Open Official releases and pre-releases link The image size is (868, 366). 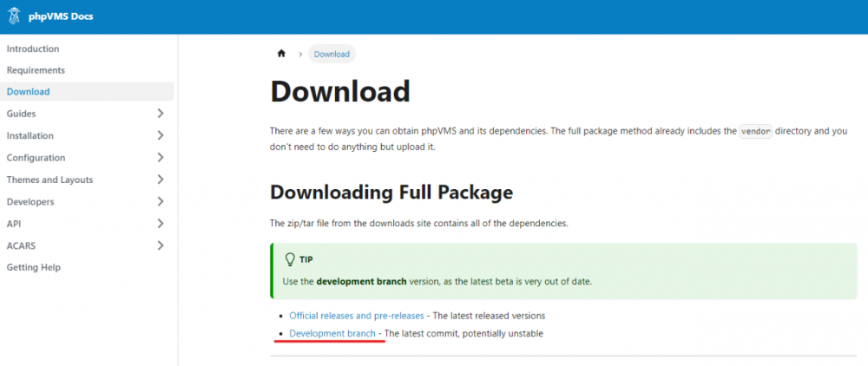(356, 316)
